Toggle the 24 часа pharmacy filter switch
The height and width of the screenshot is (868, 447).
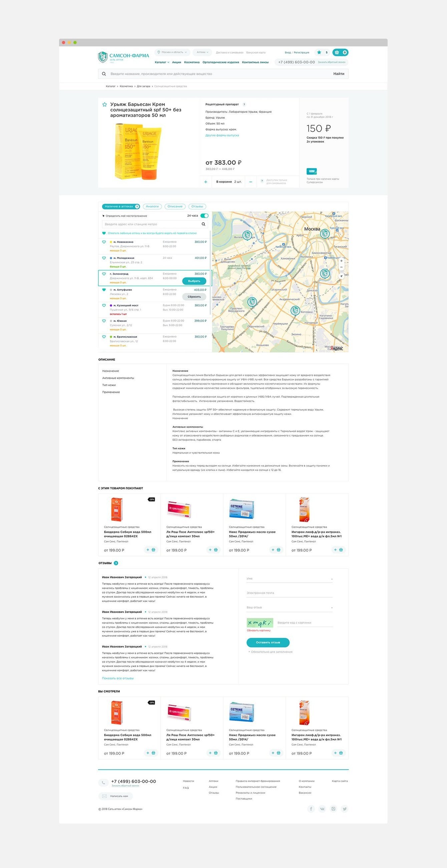point(204,216)
